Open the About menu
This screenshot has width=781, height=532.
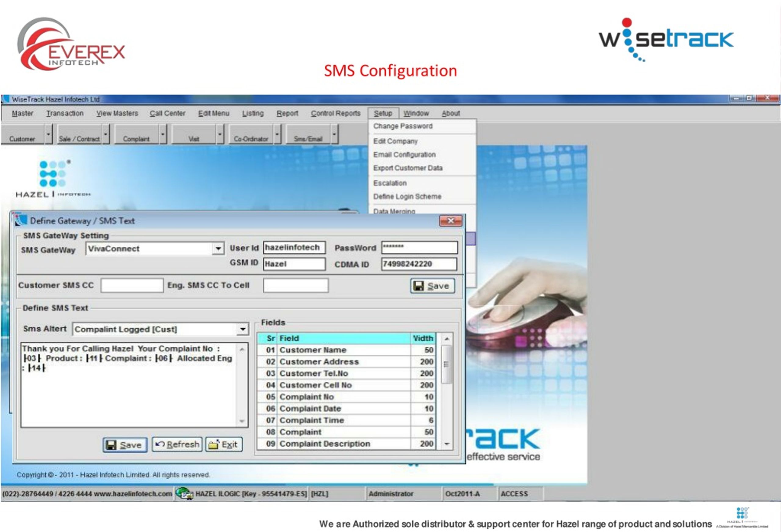pos(451,113)
